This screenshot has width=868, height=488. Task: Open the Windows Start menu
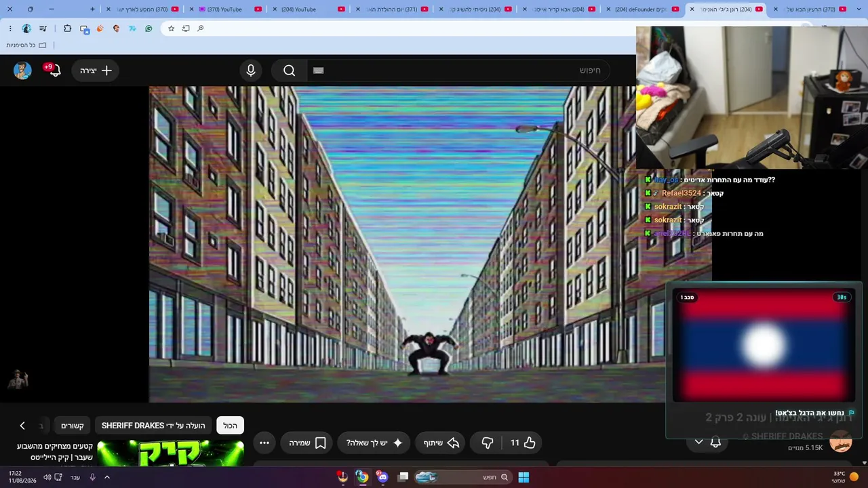pos(524,477)
